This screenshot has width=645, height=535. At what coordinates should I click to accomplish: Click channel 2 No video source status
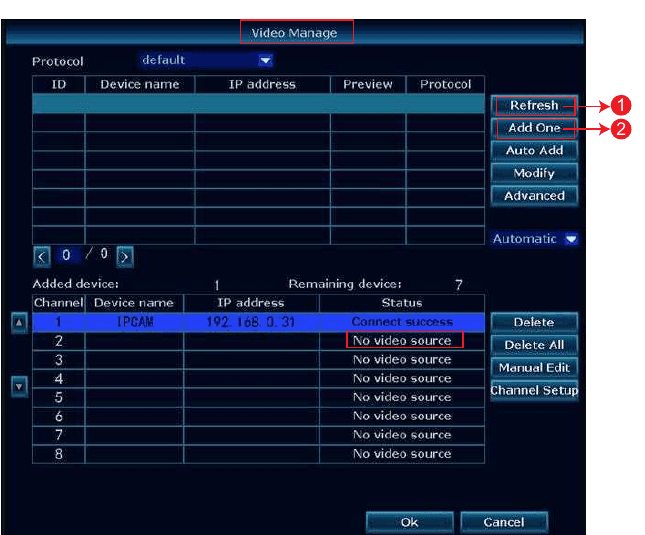[402, 341]
